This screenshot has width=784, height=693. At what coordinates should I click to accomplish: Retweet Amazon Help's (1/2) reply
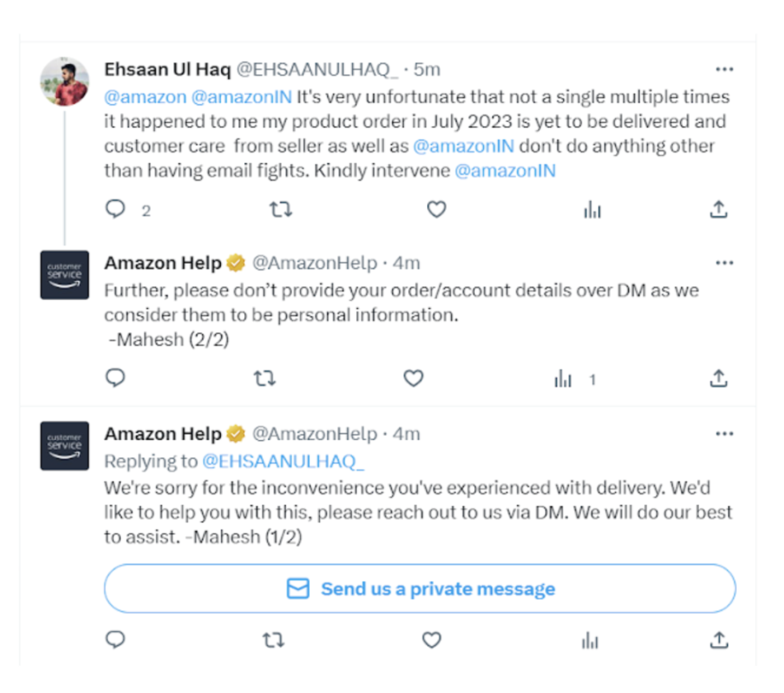click(274, 640)
